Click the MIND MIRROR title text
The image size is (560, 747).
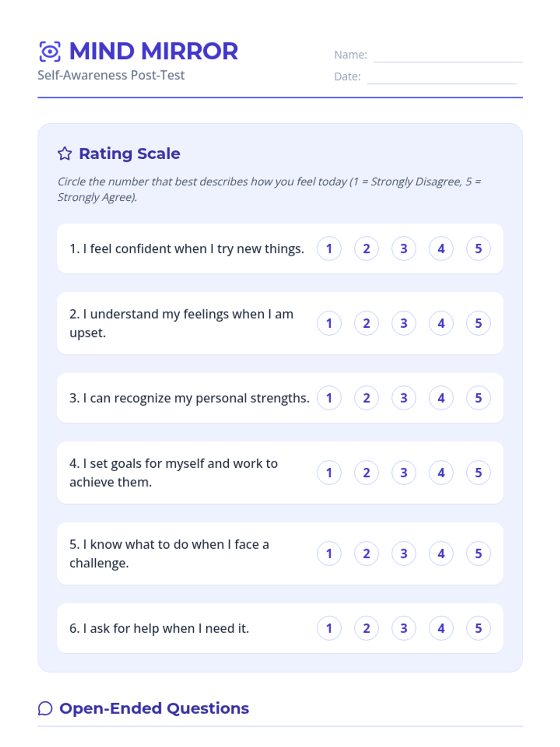click(x=154, y=51)
